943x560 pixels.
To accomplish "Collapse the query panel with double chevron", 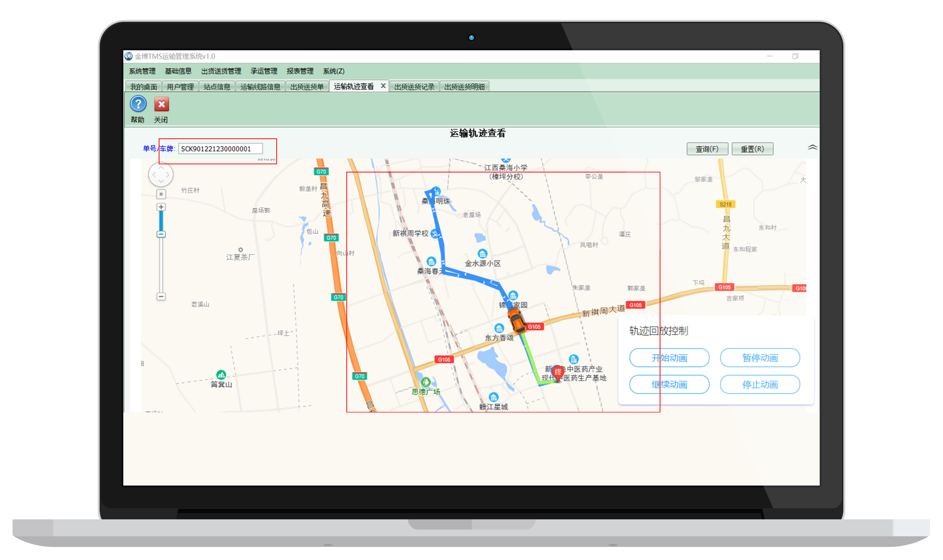I will (x=812, y=147).
